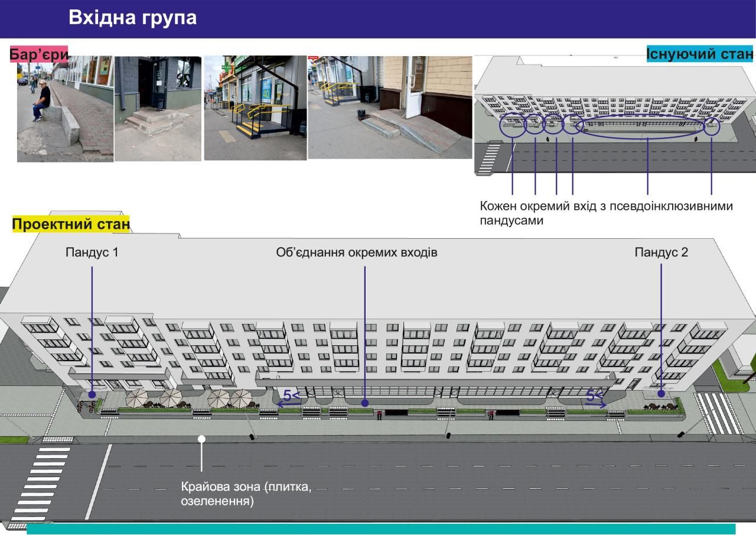
Task: Click the "Об'єднання окремих входів" callout label
Action: pyautogui.click(x=357, y=252)
